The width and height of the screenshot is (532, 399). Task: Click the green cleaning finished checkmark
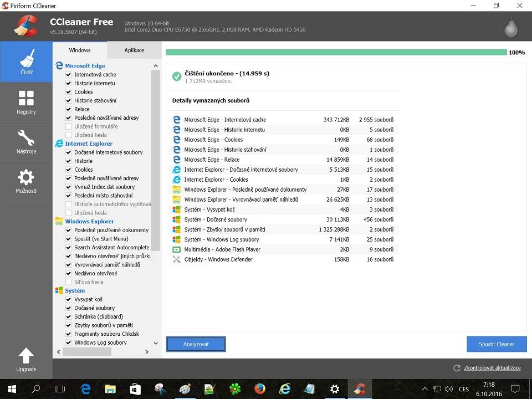(177, 76)
